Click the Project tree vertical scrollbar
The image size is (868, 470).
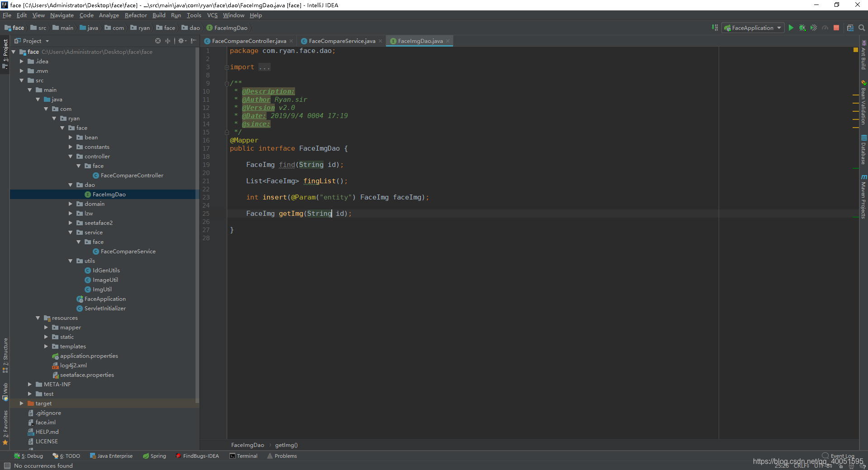(x=197, y=225)
